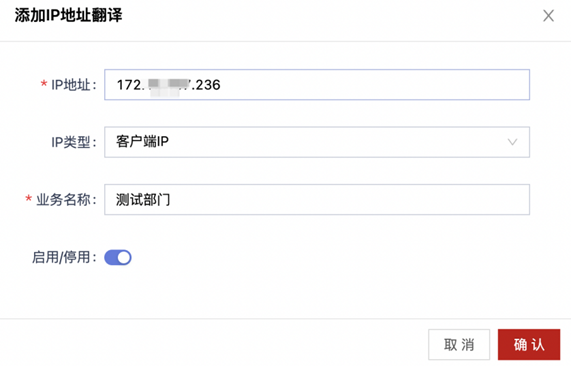
Task: Confirm with the red 确认 button
Action: click(529, 345)
